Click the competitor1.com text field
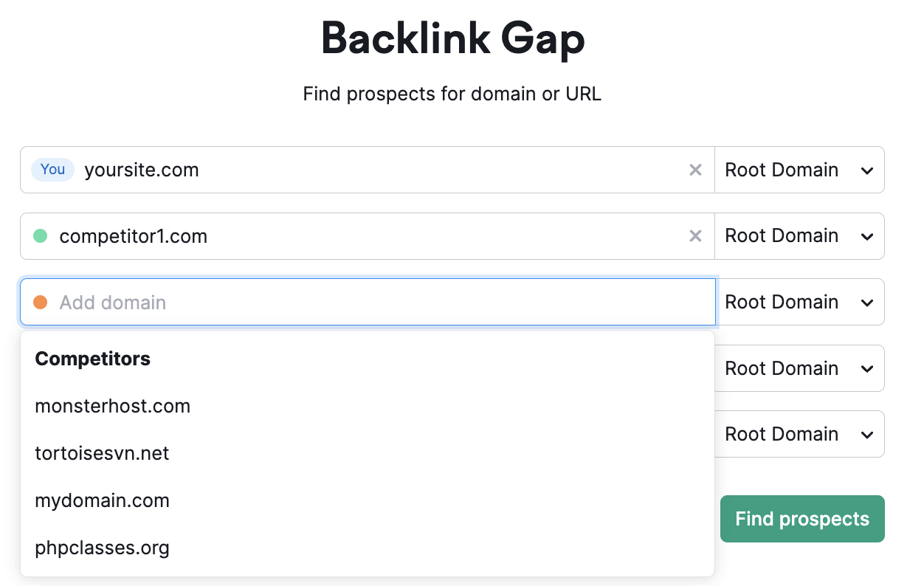Image resolution: width=924 pixels, height=586 pixels. coord(295,236)
